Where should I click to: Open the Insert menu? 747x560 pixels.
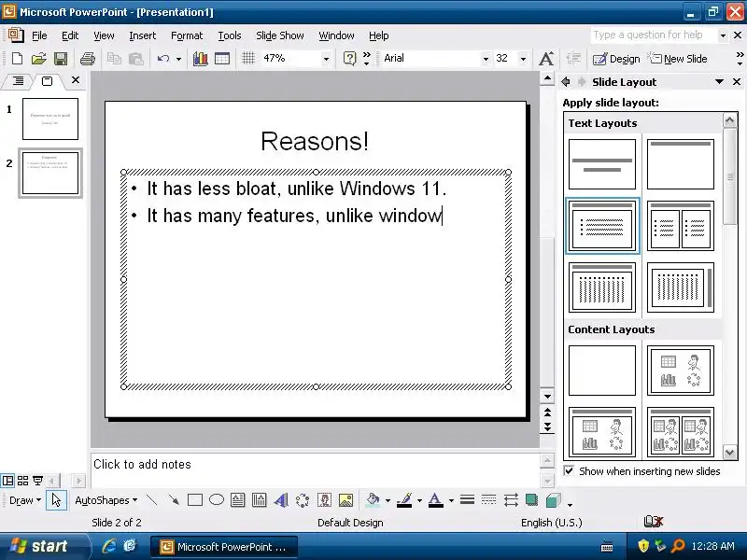[x=143, y=35]
